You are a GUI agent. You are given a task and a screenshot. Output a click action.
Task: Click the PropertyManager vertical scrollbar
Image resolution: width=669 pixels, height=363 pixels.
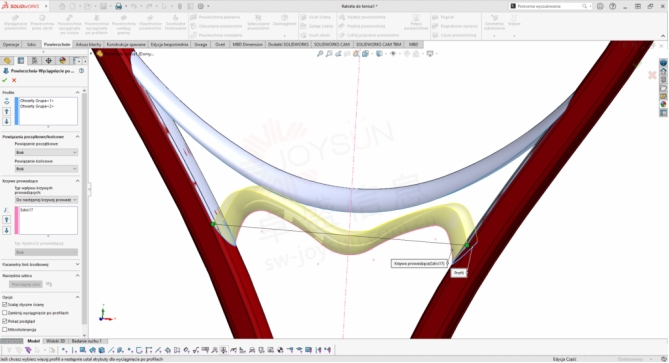point(84,213)
